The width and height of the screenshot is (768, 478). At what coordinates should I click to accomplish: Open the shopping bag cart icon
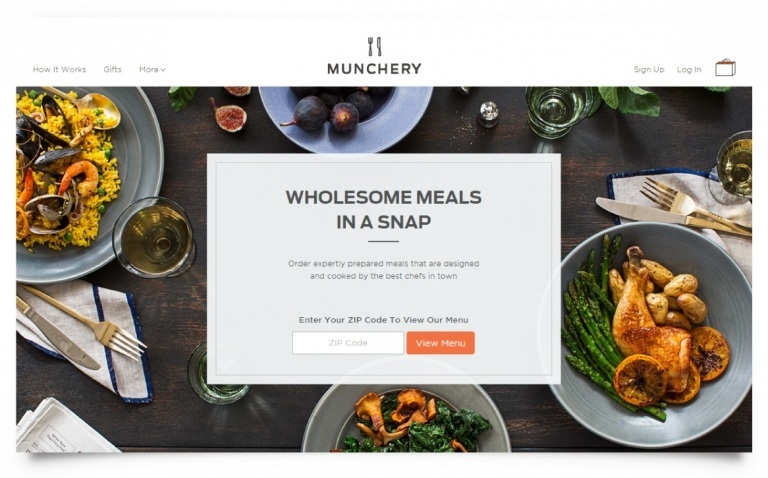click(x=725, y=68)
